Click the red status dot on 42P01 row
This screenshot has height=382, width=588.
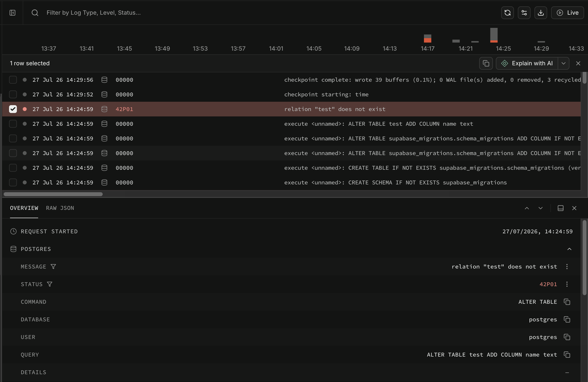(x=24, y=109)
